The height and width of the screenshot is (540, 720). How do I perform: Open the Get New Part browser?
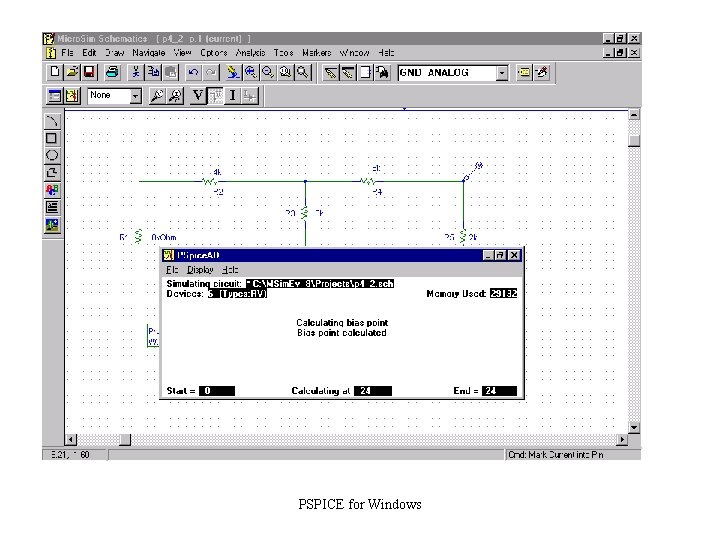(x=382, y=72)
